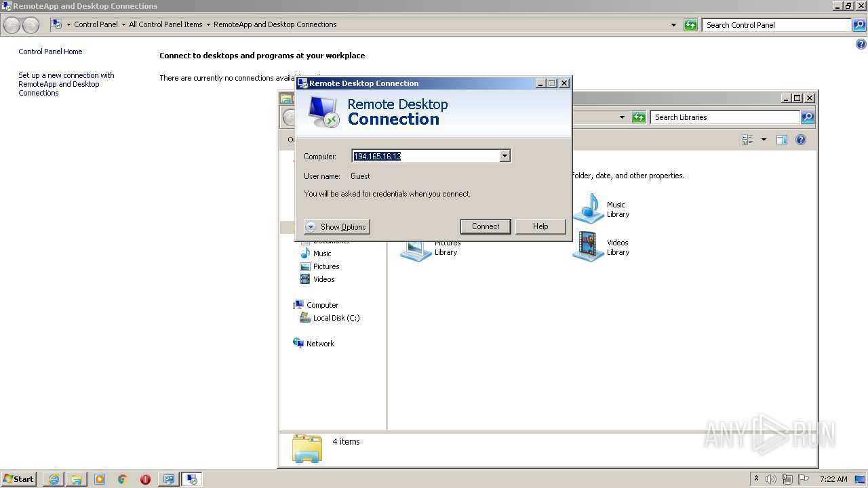This screenshot has height=488, width=868.
Task: Show hidden system tray icons
Action: 756,479
